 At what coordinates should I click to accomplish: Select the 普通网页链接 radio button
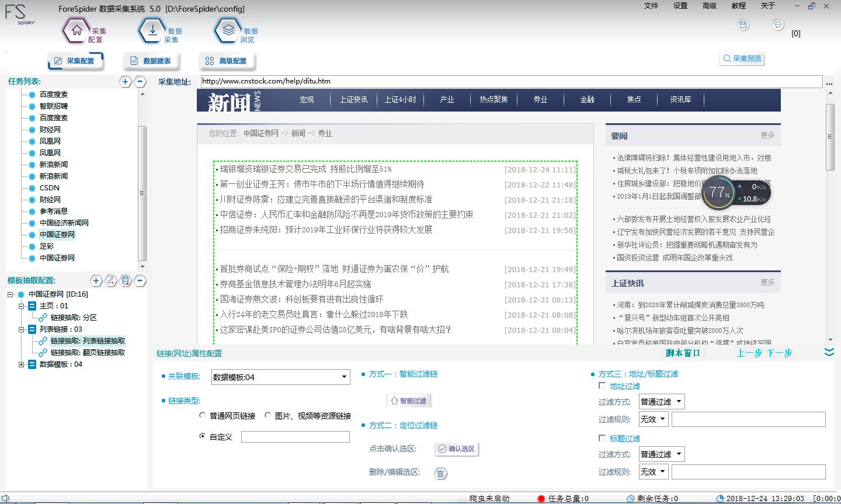click(x=203, y=415)
